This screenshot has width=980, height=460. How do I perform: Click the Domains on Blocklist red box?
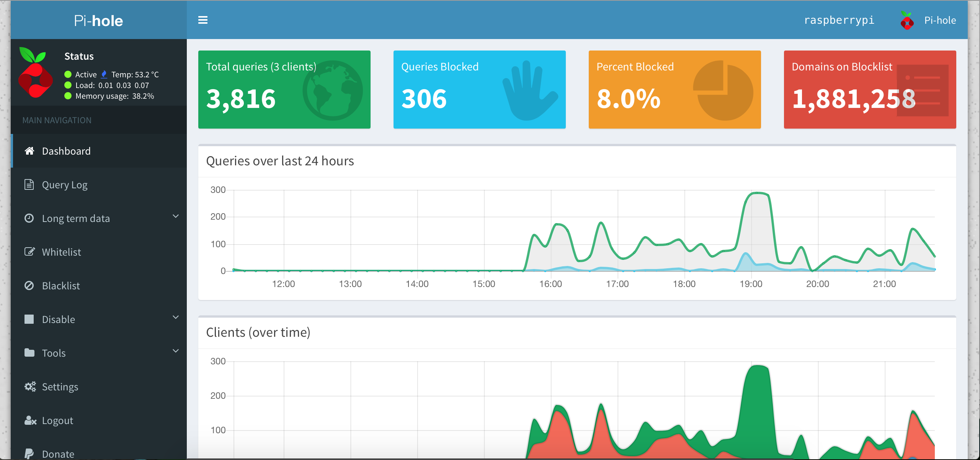(x=870, y=90)
